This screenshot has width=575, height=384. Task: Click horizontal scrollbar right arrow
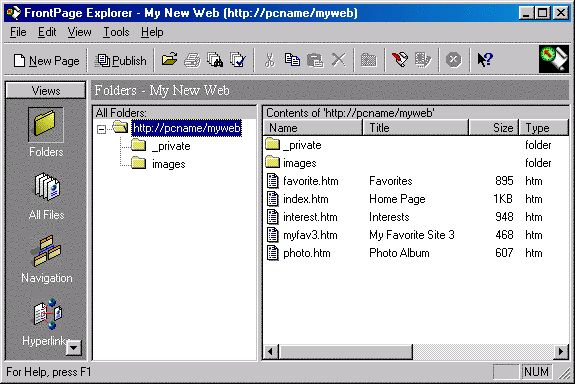click(x=561, y=351)
